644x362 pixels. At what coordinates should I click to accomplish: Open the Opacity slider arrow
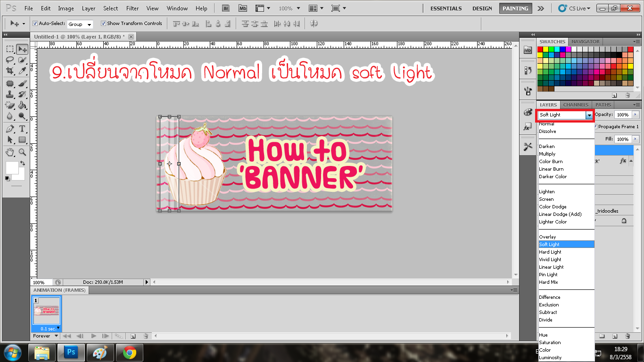pos(636,115)
